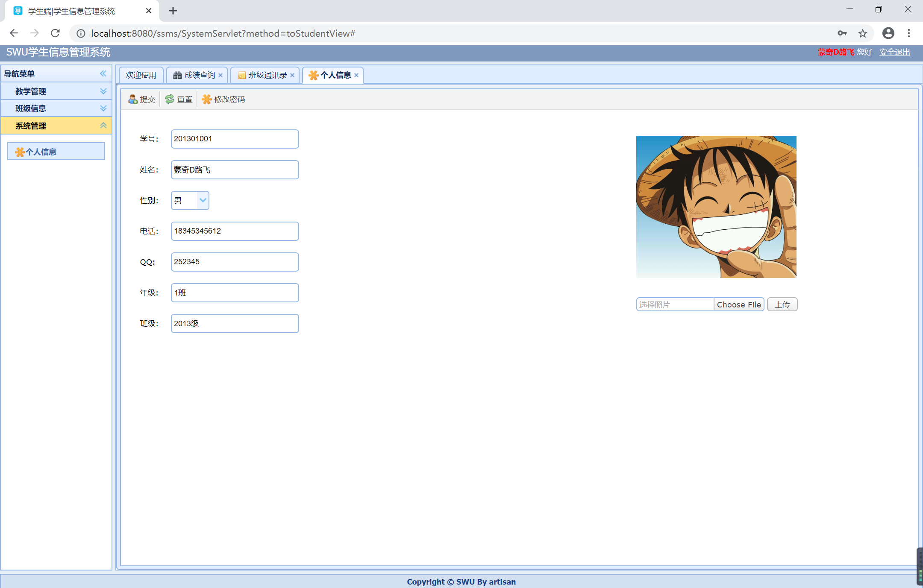Open a new browser tab

point(173,11)
